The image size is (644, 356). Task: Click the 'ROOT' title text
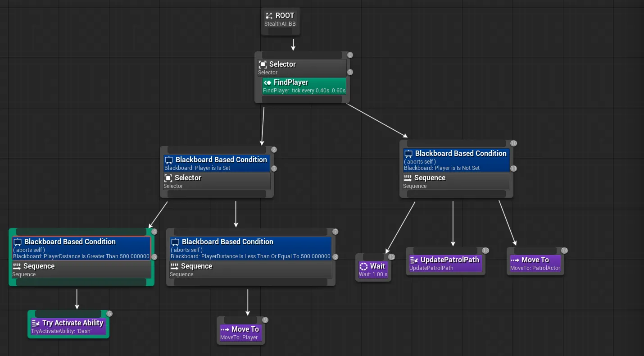[x=285, y=16]
